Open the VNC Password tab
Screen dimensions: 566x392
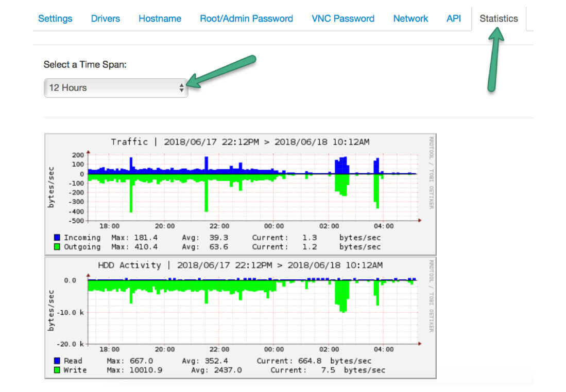343,19
